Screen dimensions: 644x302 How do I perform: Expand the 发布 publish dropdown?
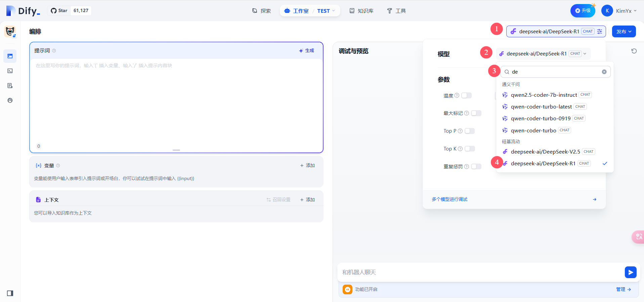624,32
